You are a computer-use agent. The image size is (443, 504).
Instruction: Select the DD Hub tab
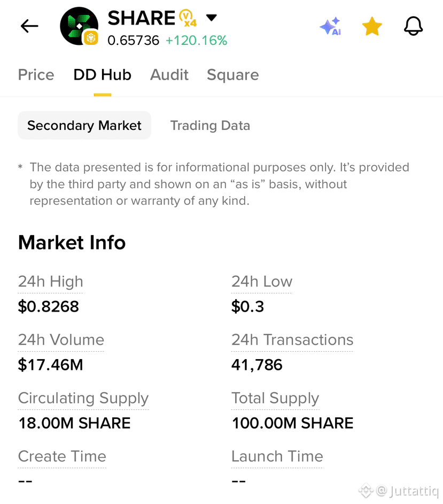tap(102, 75)
